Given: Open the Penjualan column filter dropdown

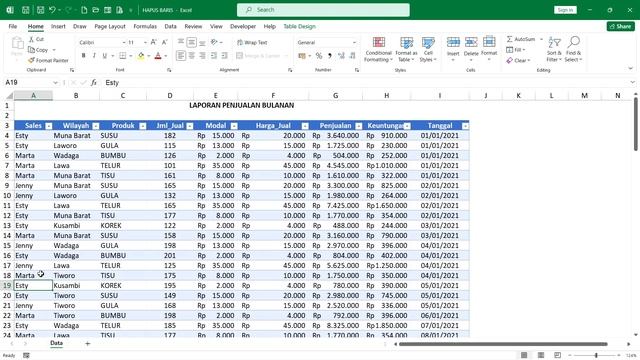Looking at the screenshot, I should coord(358,126).
